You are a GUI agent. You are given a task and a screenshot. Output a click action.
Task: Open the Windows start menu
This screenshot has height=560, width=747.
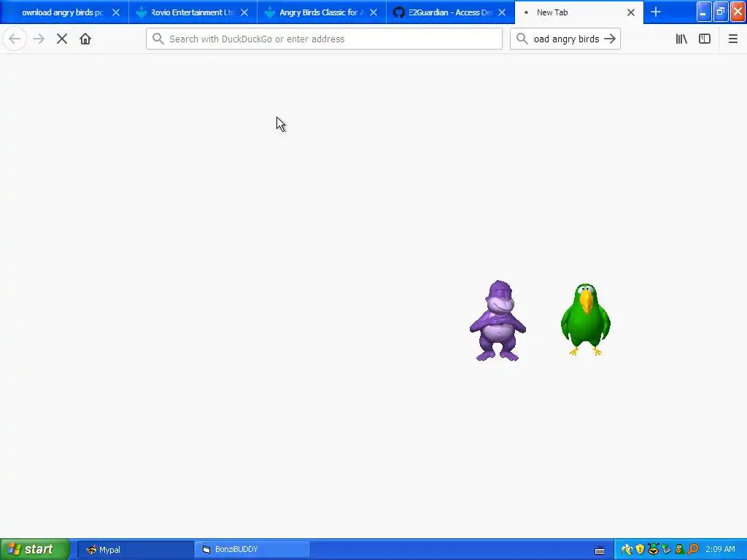[x=34, y=549]
